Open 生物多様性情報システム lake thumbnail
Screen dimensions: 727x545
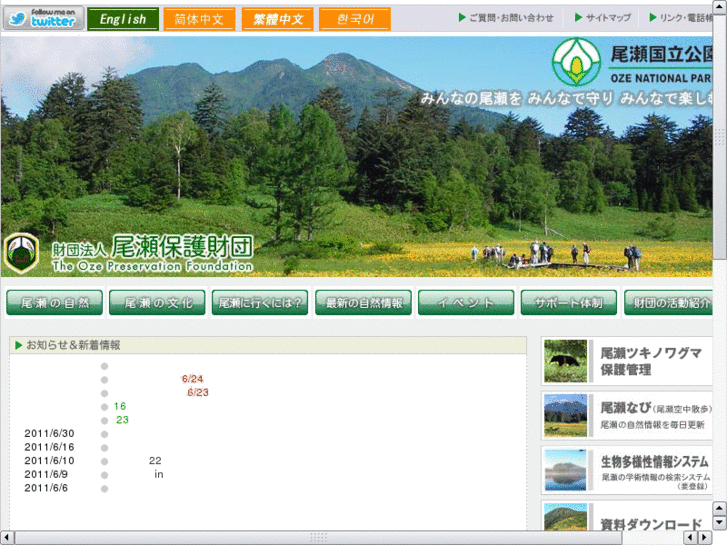[566, 469]
